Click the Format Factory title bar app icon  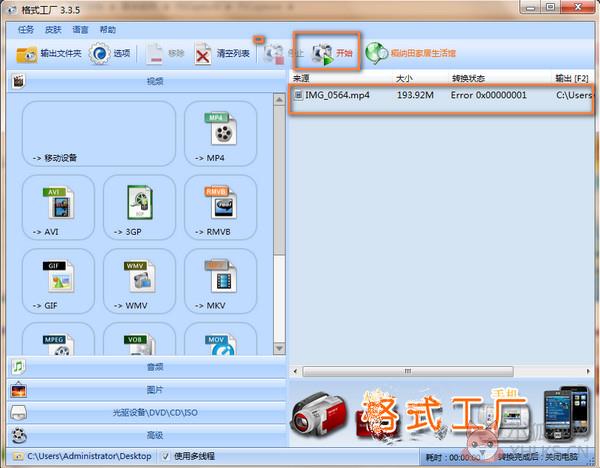12,10
